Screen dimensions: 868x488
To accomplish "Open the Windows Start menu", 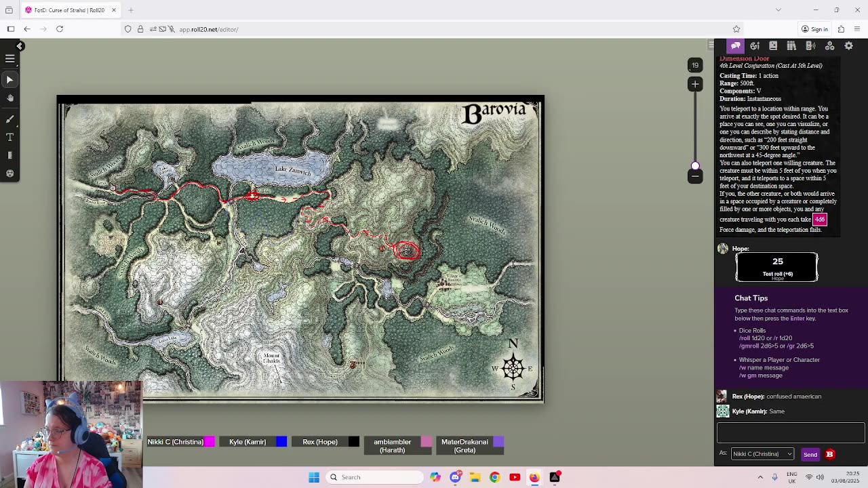I will [x=314, y=477].
